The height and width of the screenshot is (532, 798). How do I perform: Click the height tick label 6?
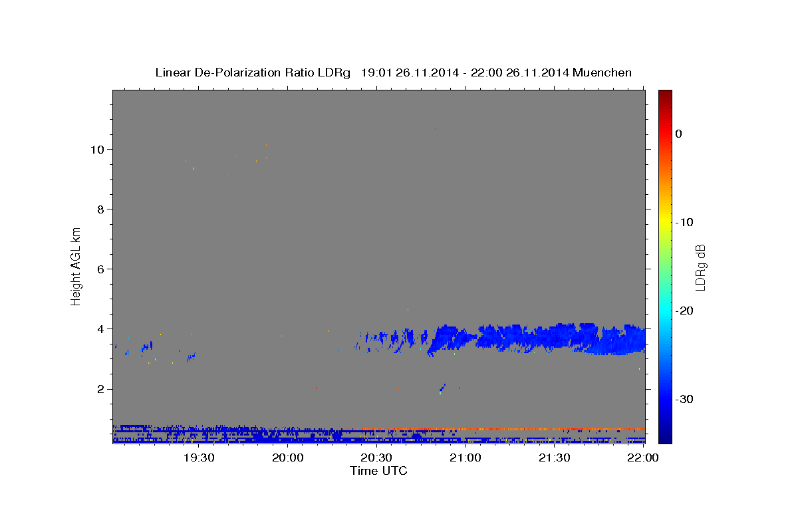tap(102, 269)
